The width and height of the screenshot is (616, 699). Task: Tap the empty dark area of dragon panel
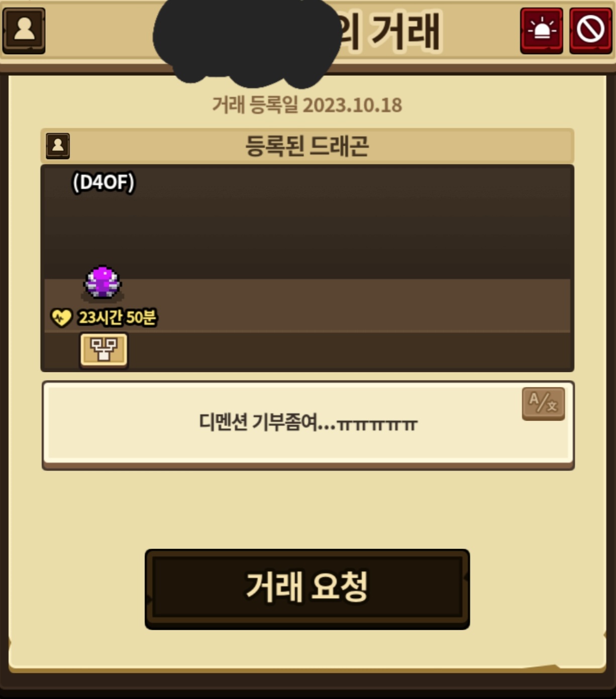click(352, 221)
